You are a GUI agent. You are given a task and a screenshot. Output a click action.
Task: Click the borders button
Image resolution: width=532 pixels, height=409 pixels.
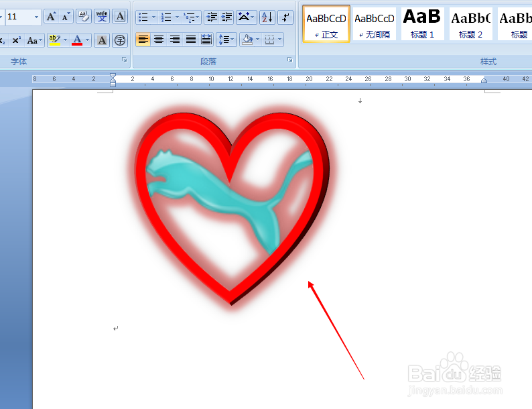[269, 40]
